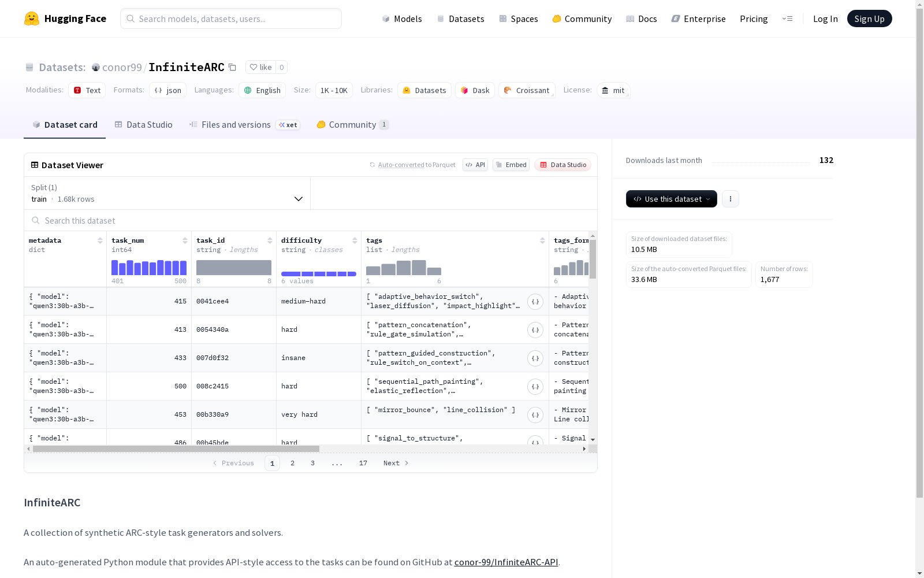Screen dimensions: 924x578
Task: Open the Community menu item in header
Action: click(582, 18)
